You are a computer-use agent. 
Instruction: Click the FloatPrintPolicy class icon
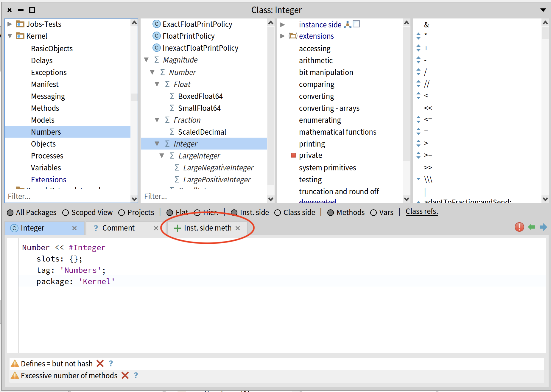[156, 36]
